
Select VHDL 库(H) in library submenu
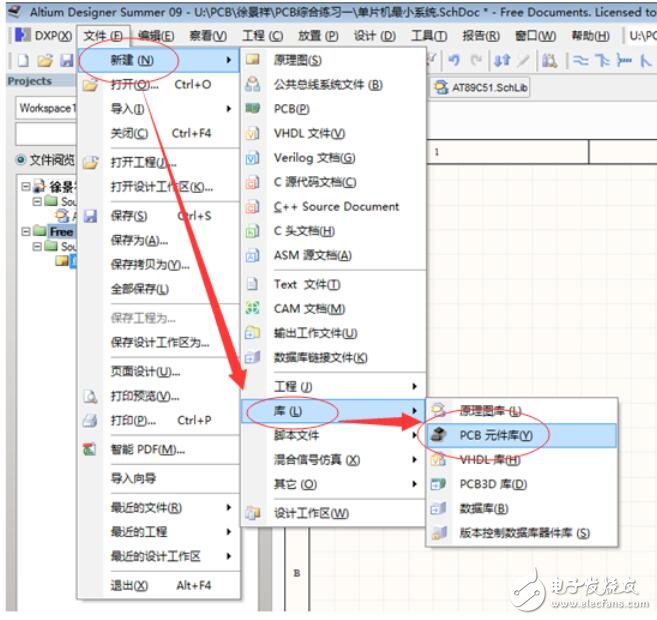[x=522, y=460]
